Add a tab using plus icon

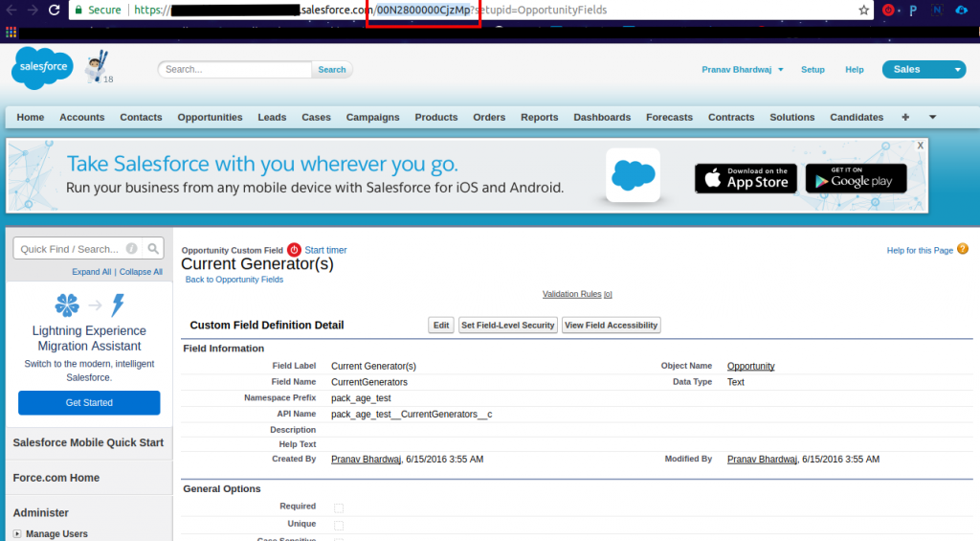coord(905,117)
